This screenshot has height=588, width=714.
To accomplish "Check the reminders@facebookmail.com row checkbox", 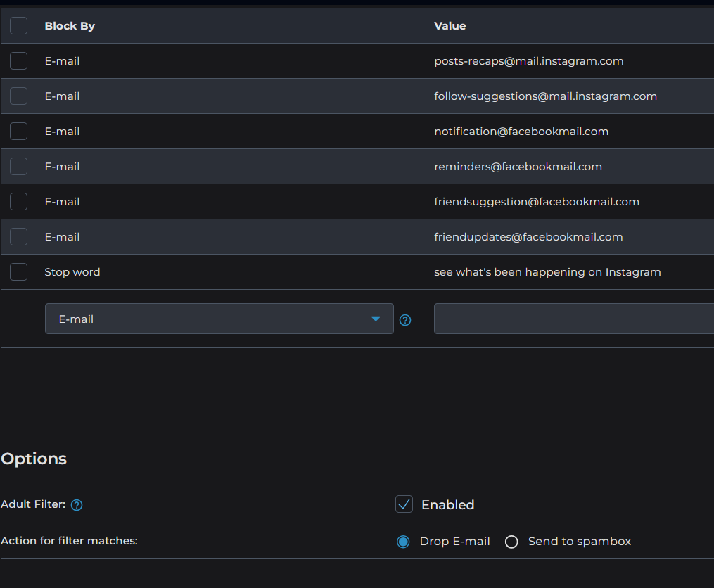I will [x=19, y=167].
